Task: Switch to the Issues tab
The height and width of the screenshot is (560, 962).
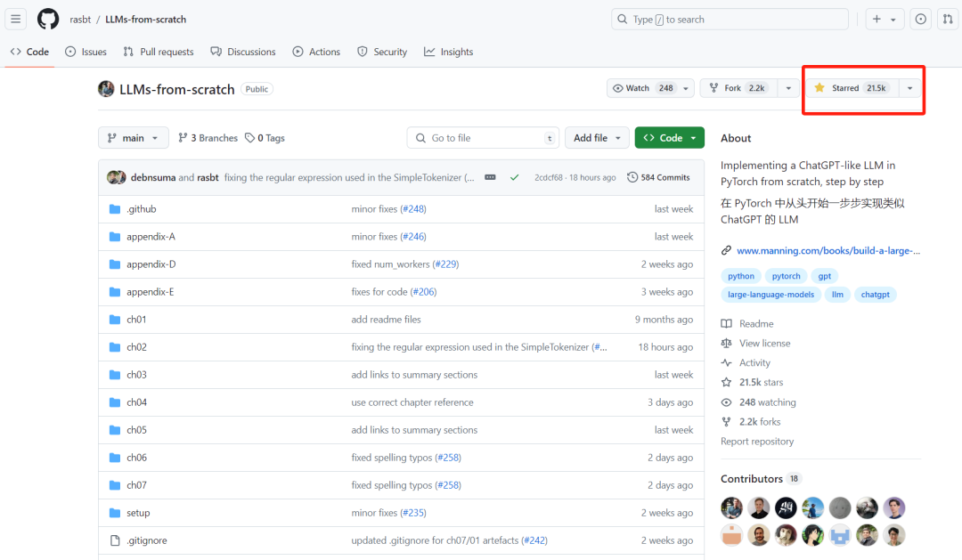Action: point(86,53)
